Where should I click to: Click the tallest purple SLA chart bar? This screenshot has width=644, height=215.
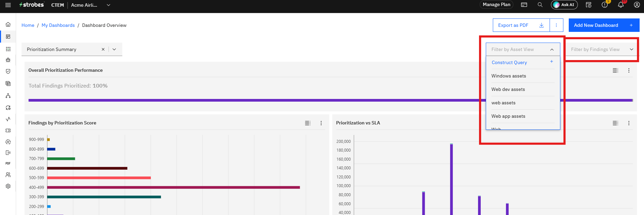[452, 179]
